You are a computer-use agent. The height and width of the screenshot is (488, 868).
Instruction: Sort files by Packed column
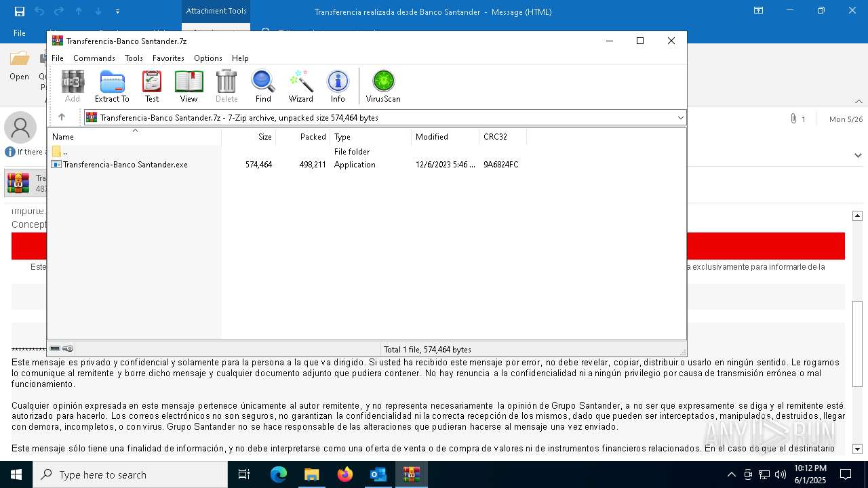tap(303, 137)
